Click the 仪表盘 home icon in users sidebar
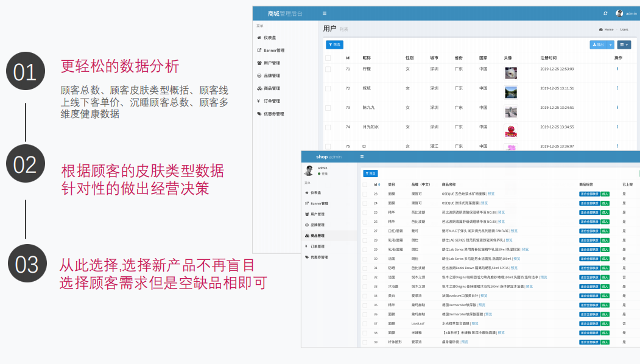640x364 pixels. (259, 38)
